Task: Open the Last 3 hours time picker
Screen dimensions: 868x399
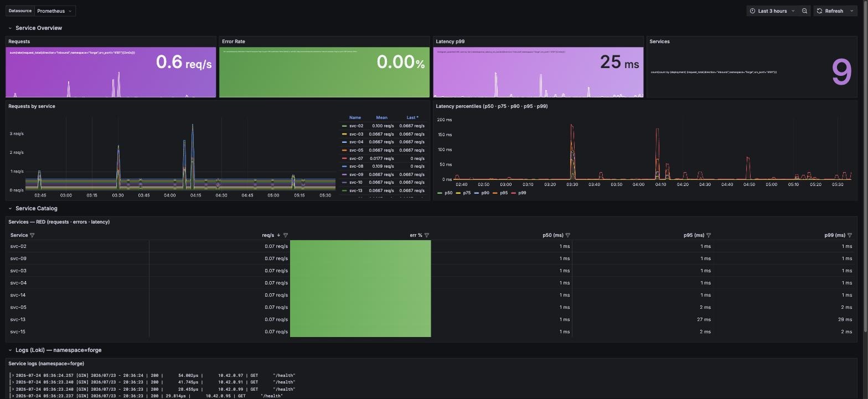Action: tap(772, 11)
